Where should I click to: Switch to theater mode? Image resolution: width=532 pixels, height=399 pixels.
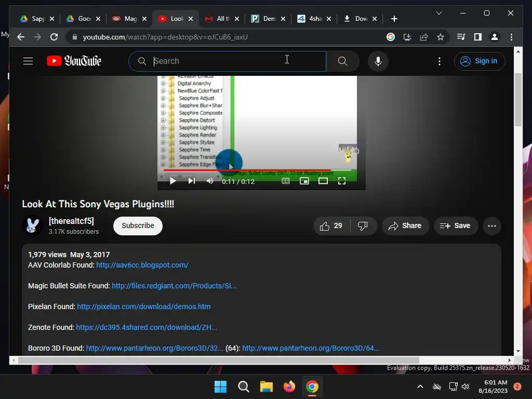[323, 181]
